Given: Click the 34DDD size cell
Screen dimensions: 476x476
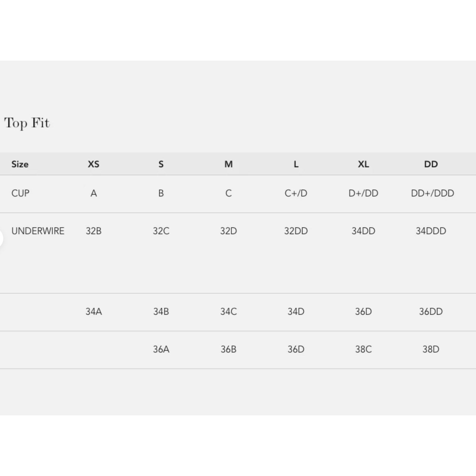Looking at the screenshot, I should pos(431,231).
